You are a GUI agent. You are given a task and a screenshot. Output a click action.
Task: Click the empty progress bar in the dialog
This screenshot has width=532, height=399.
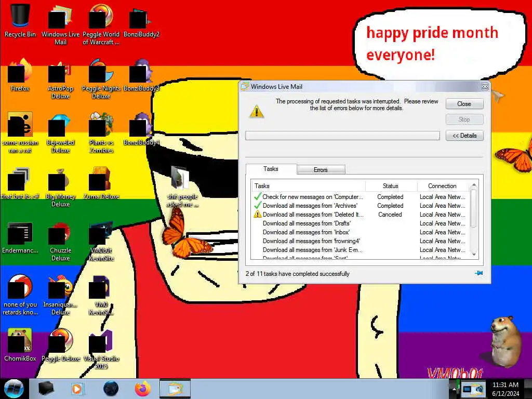tap(342, 136)
